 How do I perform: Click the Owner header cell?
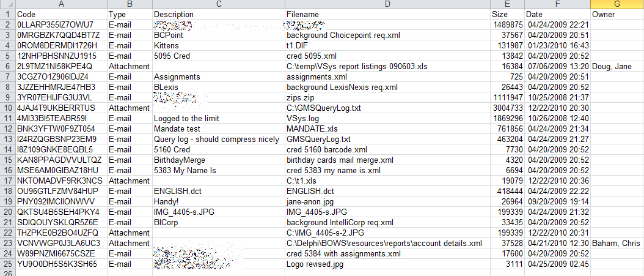pos(617,14)
